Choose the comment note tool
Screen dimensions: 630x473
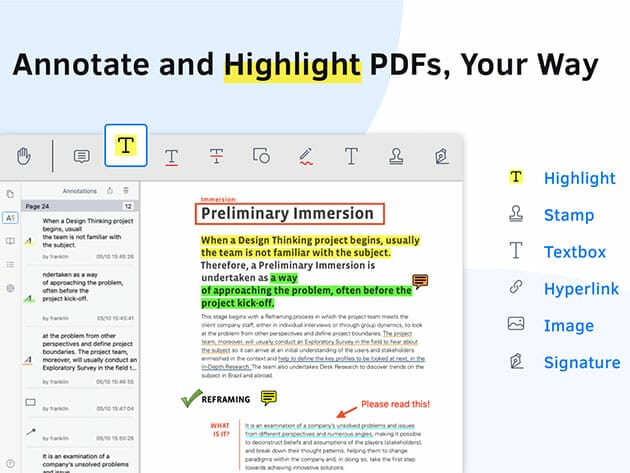(x=82, y=156)
